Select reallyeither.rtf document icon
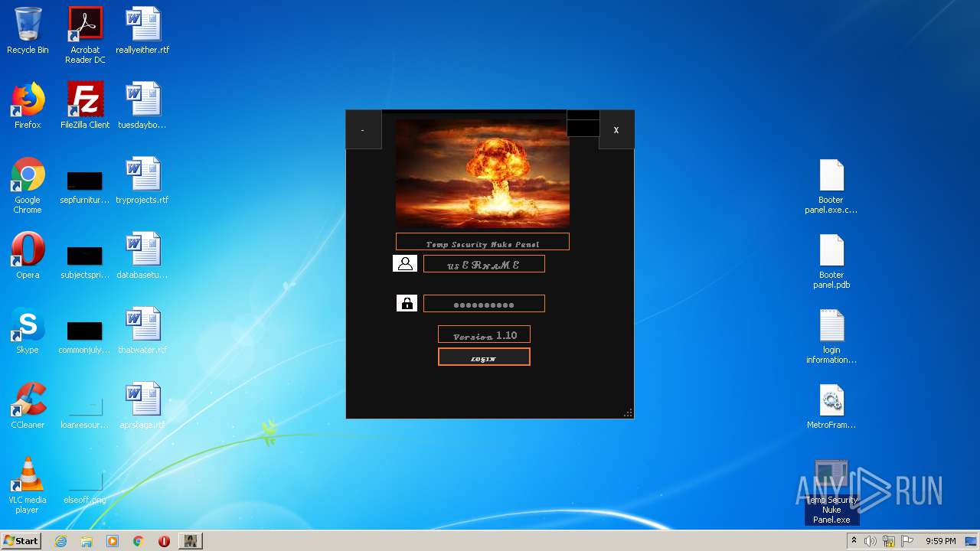This screenshot has width=980, height=551. 142,31
